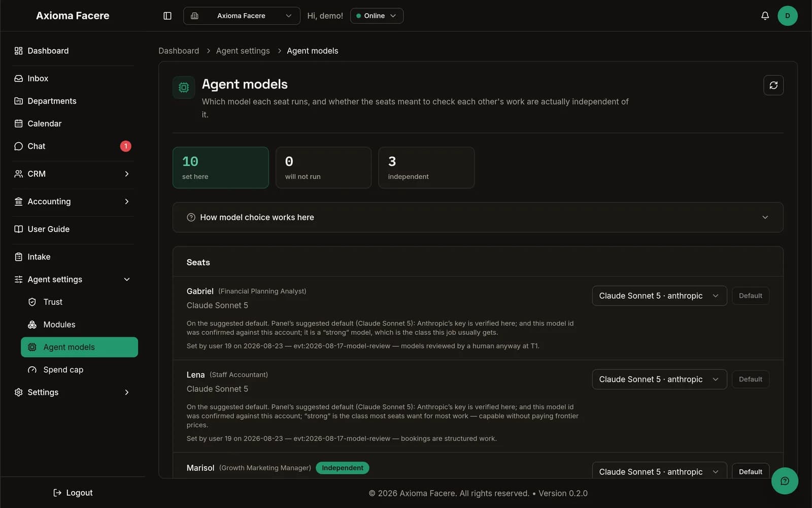Click the Axioma Facere logo title

click(x=73, y=16)
